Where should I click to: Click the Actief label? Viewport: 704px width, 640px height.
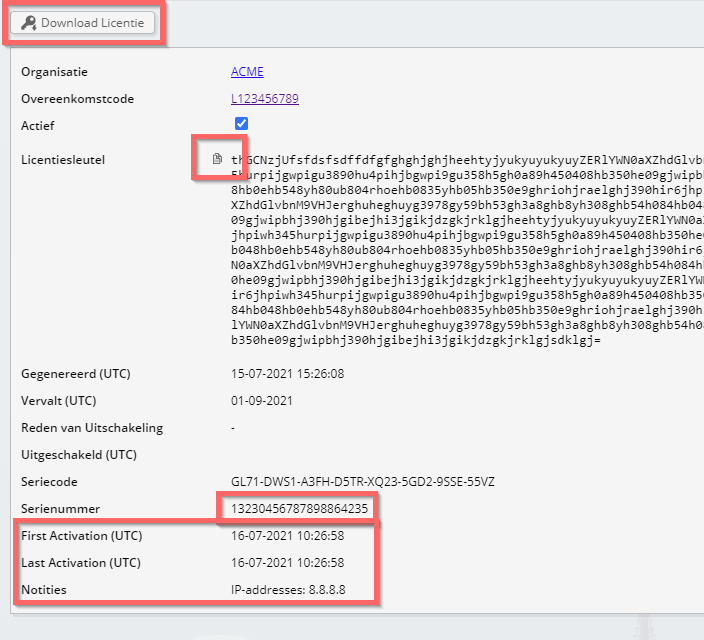point(38,126)
